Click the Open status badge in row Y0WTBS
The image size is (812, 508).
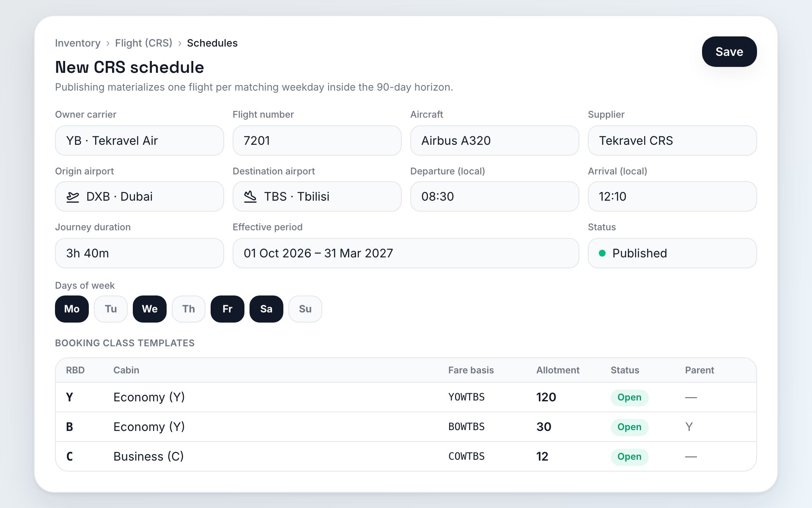click(629, 398)
